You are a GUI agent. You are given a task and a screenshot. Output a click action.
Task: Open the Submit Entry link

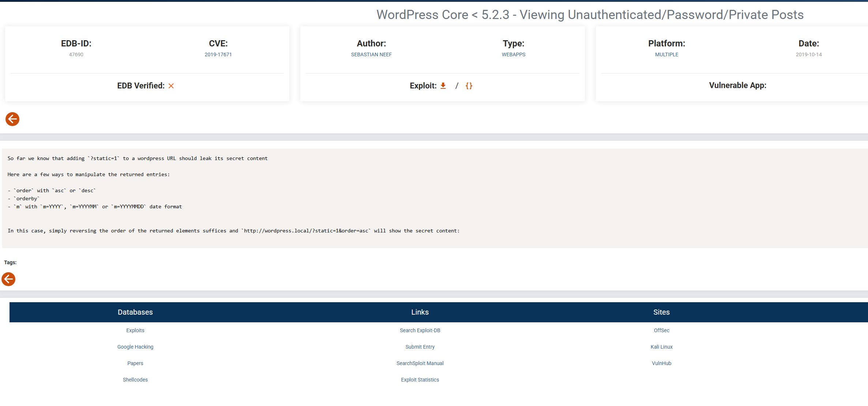pos(420,347)
